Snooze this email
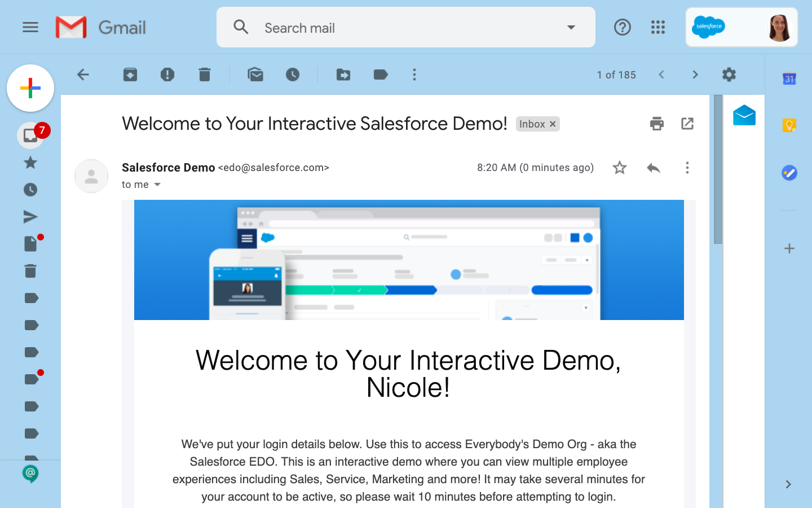 click(x=293, y=74)
